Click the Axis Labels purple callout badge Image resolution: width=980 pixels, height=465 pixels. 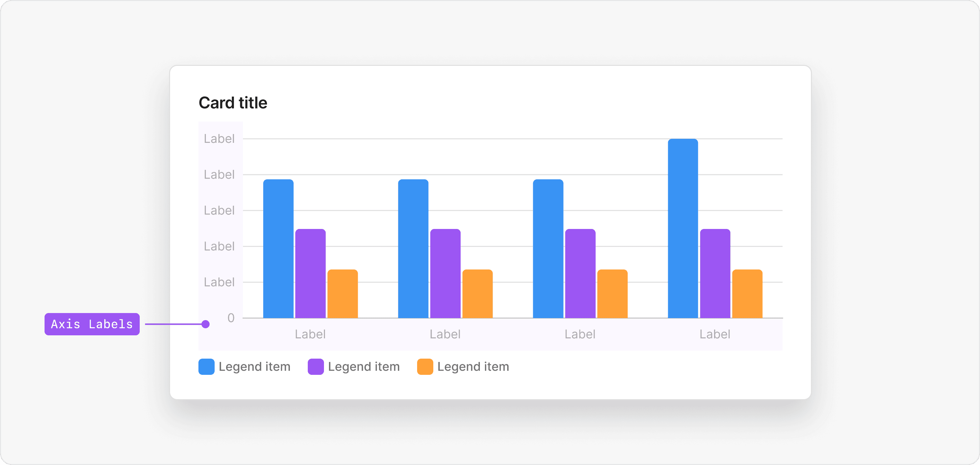pos(92,324)
